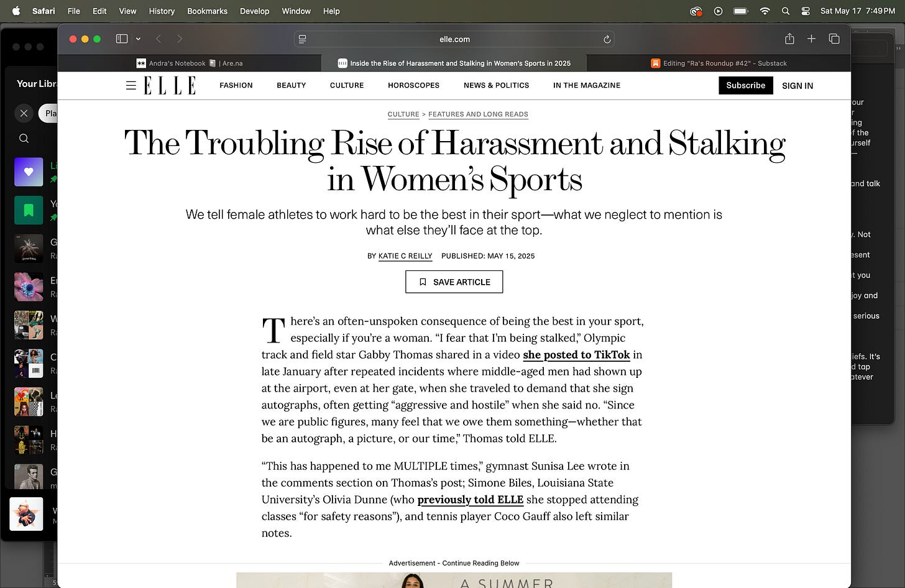Open the Horoscopes section
Viewport: 905px width, 588px height.
413,85
